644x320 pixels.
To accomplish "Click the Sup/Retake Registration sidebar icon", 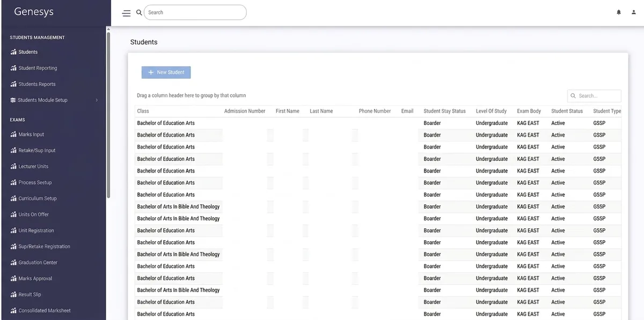I will coord(13,247).
